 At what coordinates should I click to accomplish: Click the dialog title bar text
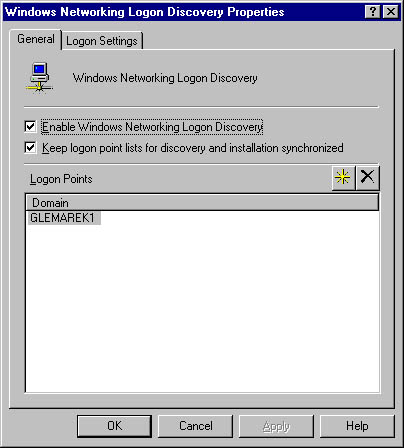click(x=145, y=12)
